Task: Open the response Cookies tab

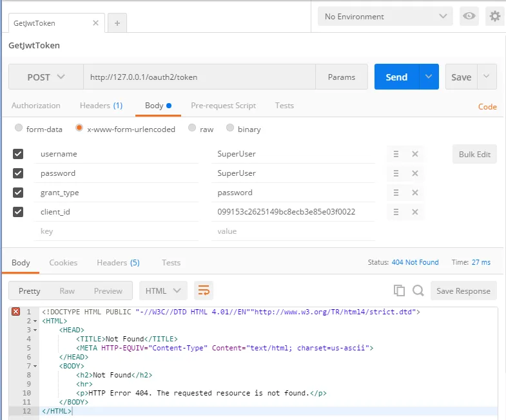Action: point(63,263)
